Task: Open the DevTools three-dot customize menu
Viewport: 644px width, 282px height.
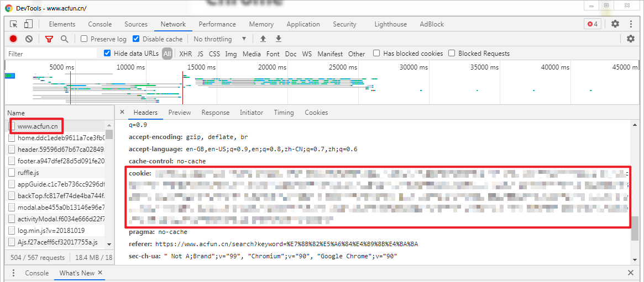Action: pyautogui.click(x=631, y=24)
